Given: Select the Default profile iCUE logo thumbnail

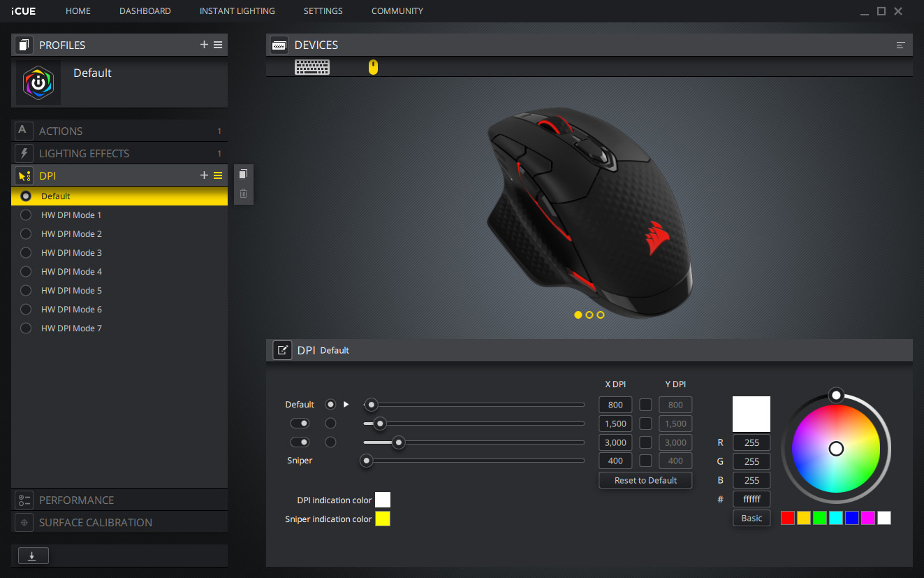Looking at the screenshot, I should tap(38, 83).
